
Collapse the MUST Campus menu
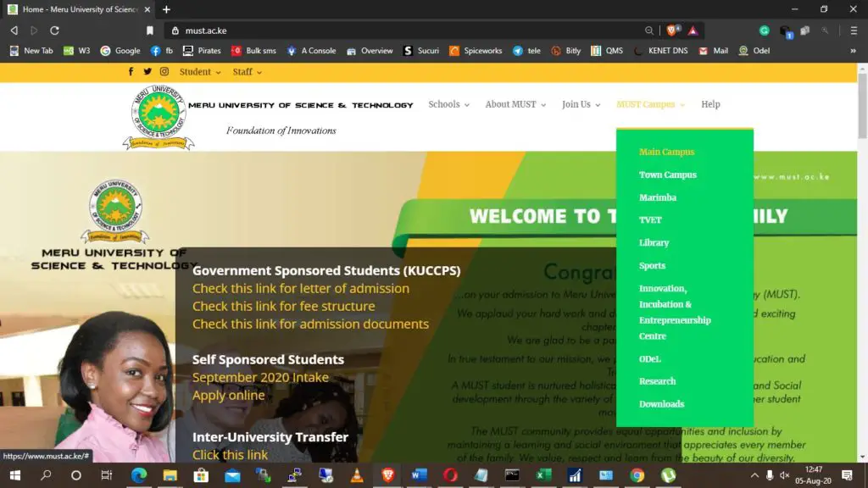click(x=650, y=104)
